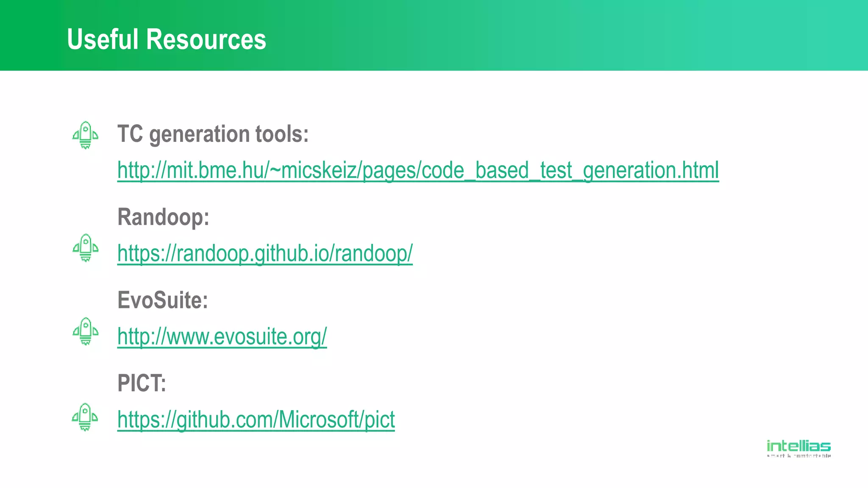Click the rocket bullet beside the PICT link

(85, 417)
